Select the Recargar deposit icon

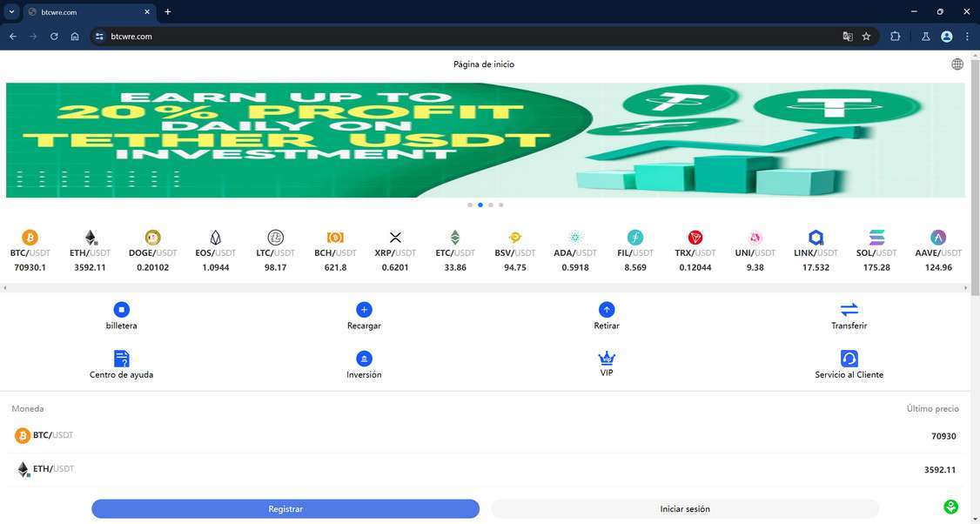click(x=364, y=310)
